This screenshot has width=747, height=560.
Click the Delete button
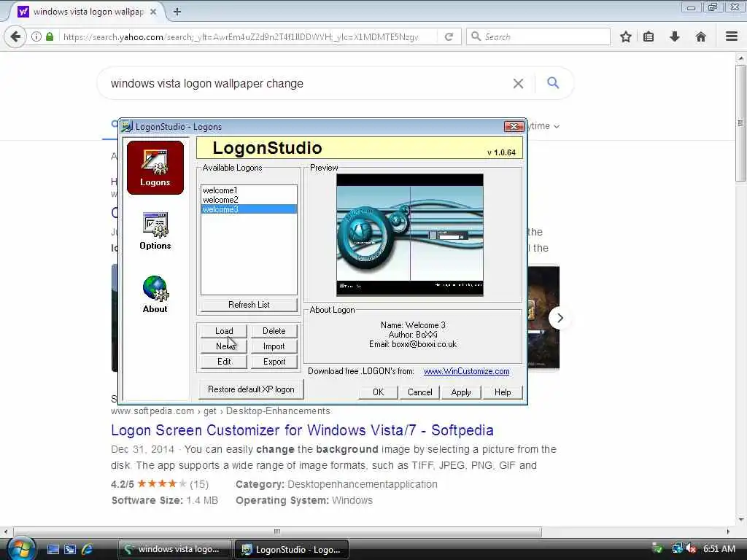click(x=274, y=331)
